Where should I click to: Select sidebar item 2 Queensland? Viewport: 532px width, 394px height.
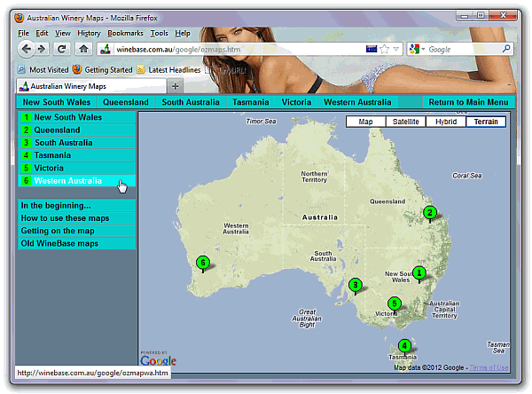tap(76, 130)
